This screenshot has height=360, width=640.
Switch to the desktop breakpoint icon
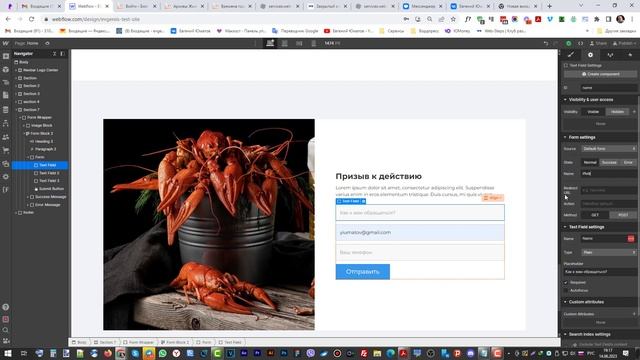[270, 43]
